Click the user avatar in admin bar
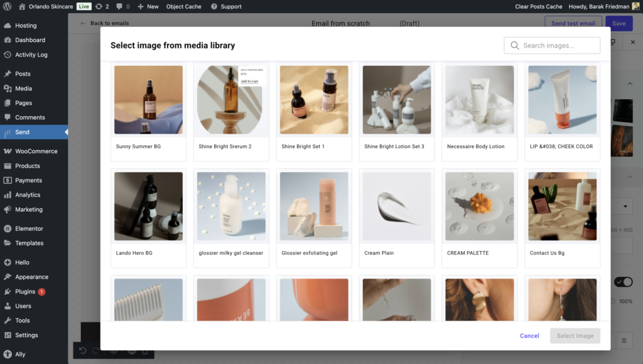 pos(635,6)
